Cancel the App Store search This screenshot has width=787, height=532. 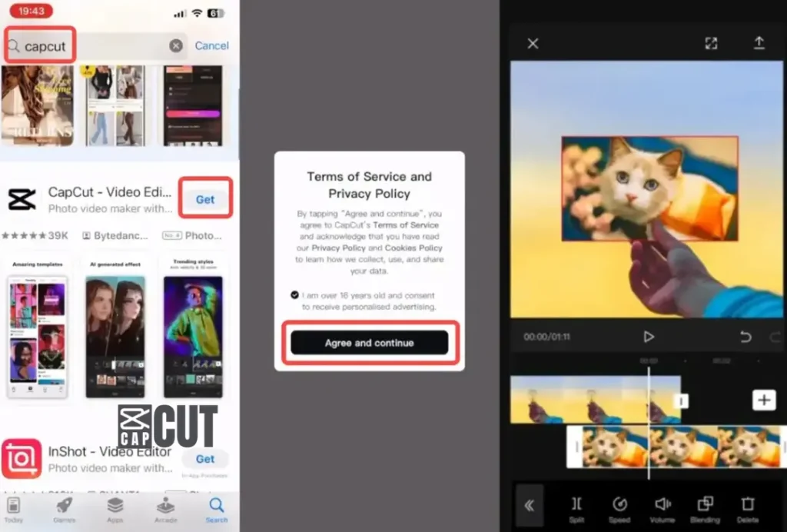211,45
